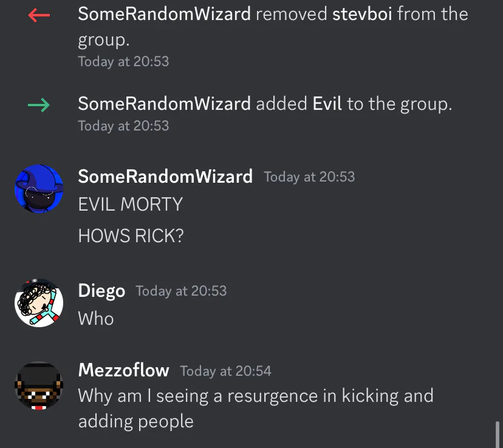Click SomeRandomWizard's blue wizard avatar
The image size is (503, 448).
point(39,189)
